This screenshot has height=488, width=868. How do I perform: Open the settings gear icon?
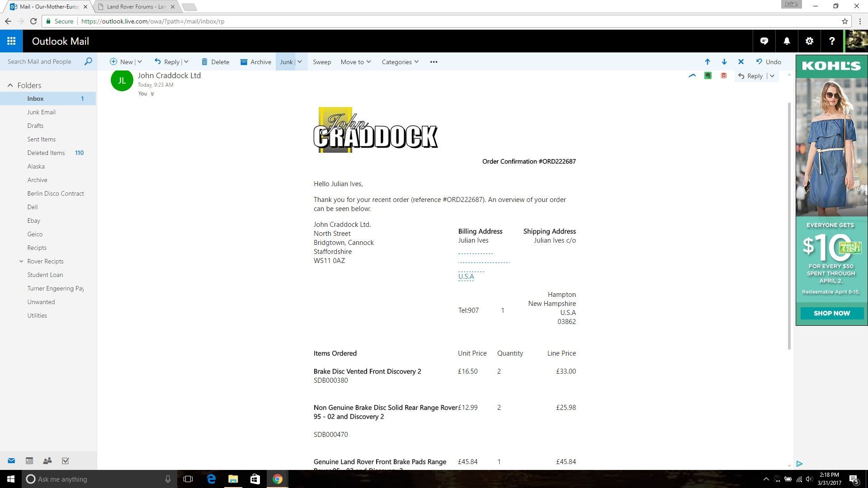809,41
